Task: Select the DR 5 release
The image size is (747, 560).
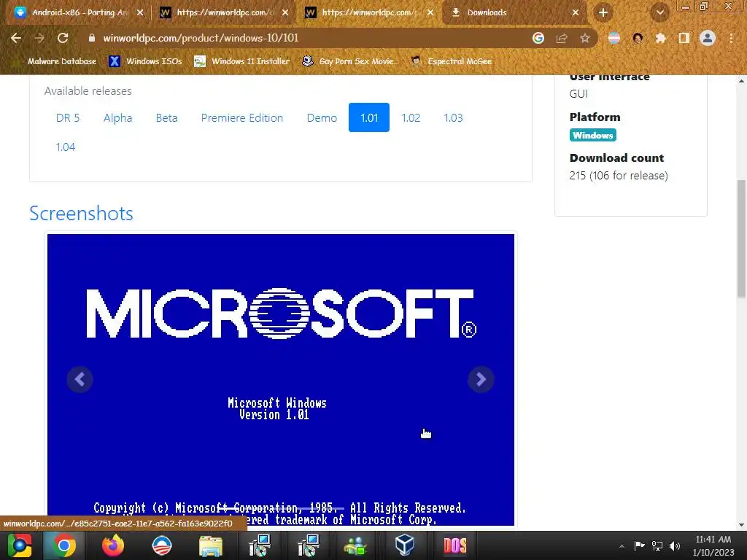Action: point(68,117)
